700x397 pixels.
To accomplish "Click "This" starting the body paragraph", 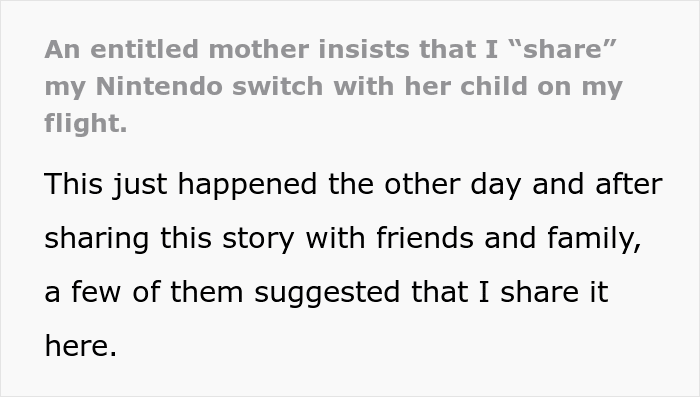I will tap(74, 184).
